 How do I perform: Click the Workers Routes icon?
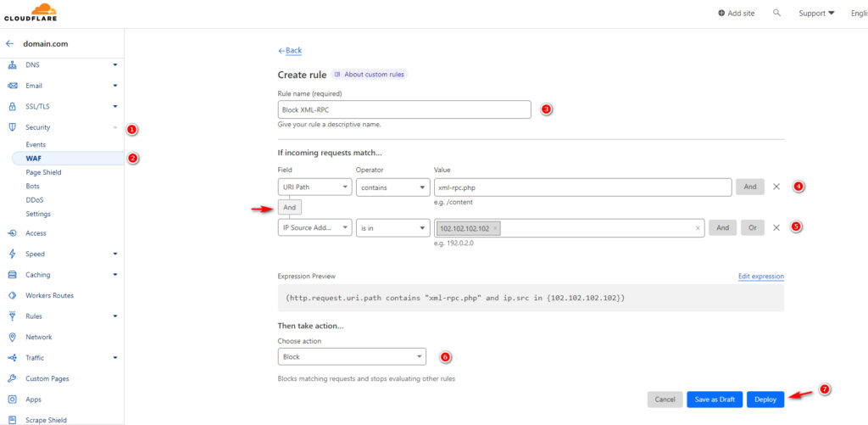[x=12, y=295]
